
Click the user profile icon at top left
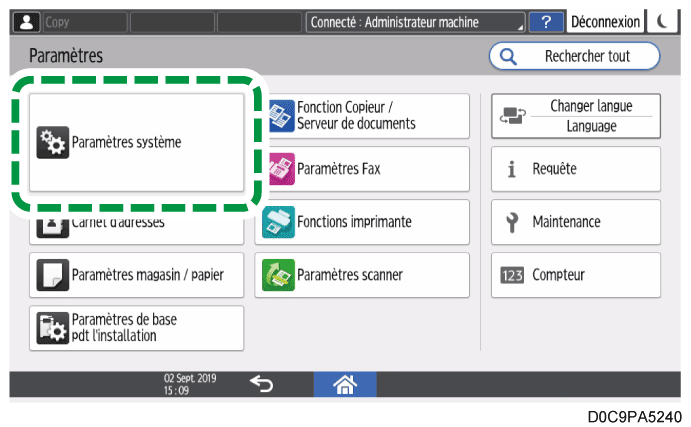click(22, 22)
